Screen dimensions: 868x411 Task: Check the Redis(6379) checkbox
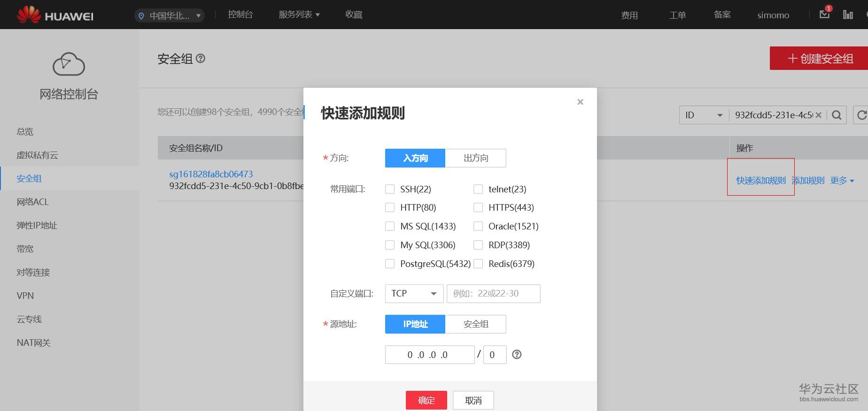click(478, 264)
